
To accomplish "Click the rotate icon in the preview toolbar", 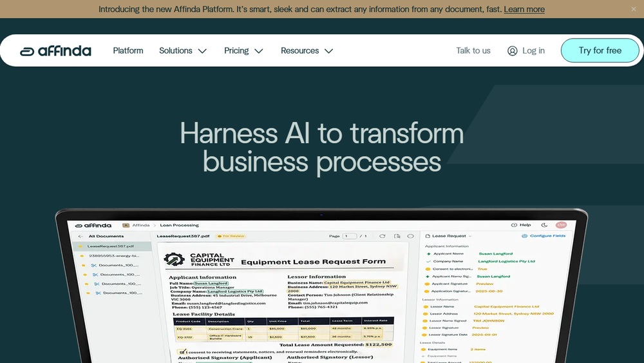I will (383, 236).
